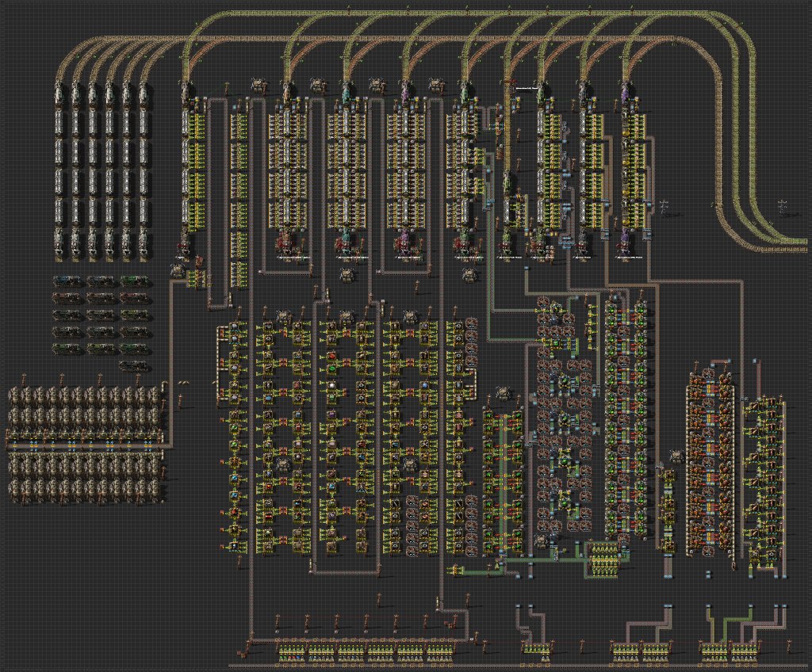Screen dimensions: 812x672
Task: Select roboport above the red-circuit assembler column
Action: click(x=346, y=315)
